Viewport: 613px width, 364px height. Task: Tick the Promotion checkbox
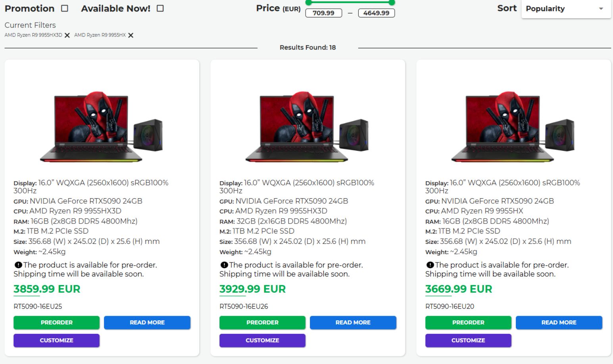65,8
